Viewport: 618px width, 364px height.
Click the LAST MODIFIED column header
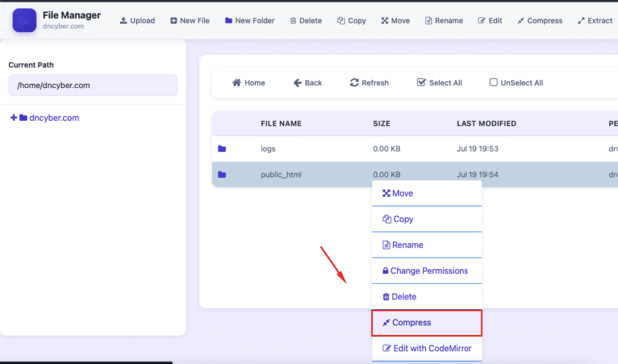click(486, 123)
